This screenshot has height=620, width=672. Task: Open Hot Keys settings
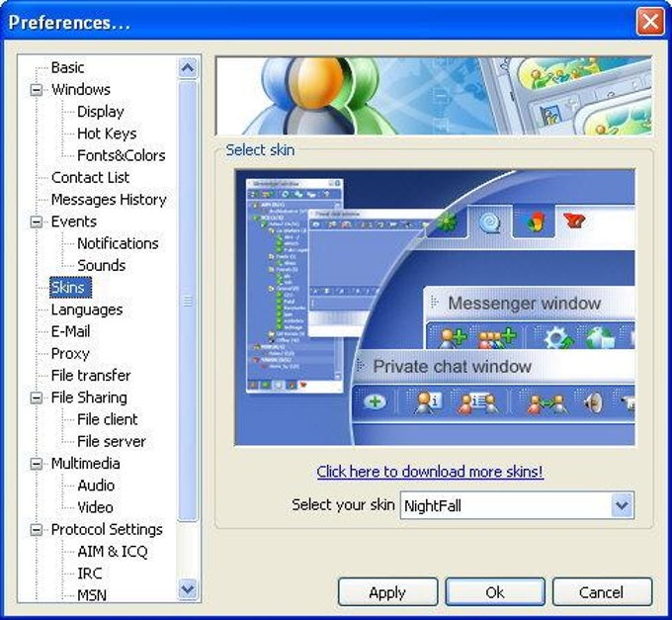click(x=107, y=133)
